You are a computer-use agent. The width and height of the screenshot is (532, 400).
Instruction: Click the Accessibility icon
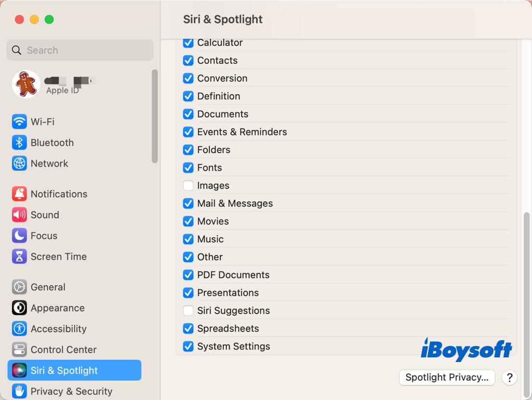tap(19, 329)
